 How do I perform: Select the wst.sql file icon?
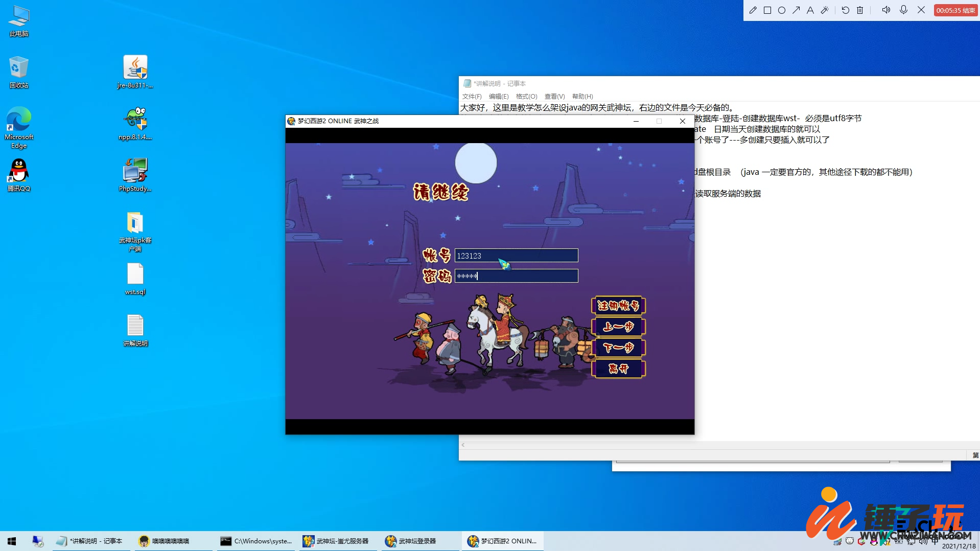135,279
